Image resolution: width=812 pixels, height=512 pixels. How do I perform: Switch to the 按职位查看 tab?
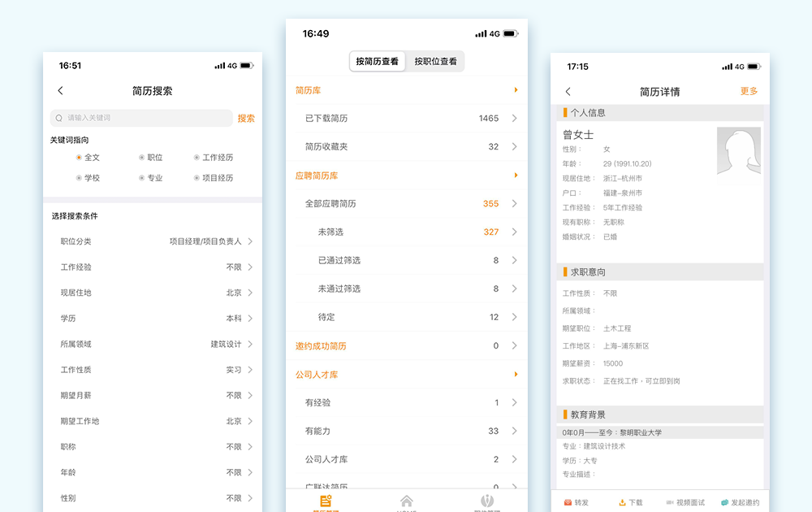point(435,62)
